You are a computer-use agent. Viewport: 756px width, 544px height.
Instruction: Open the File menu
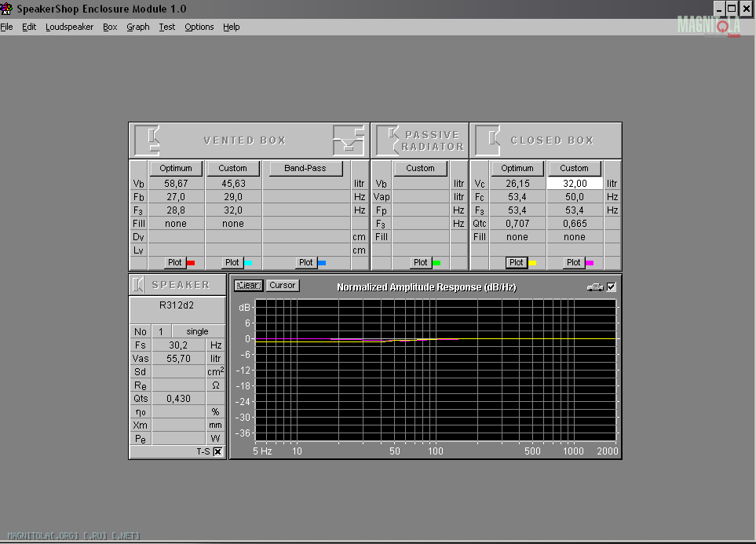pyautogui.click(x=7, y=27)
